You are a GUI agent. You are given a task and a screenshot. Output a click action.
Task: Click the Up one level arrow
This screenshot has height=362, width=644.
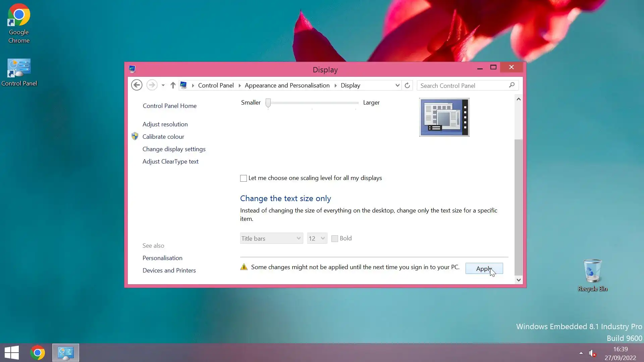point(173,85)
